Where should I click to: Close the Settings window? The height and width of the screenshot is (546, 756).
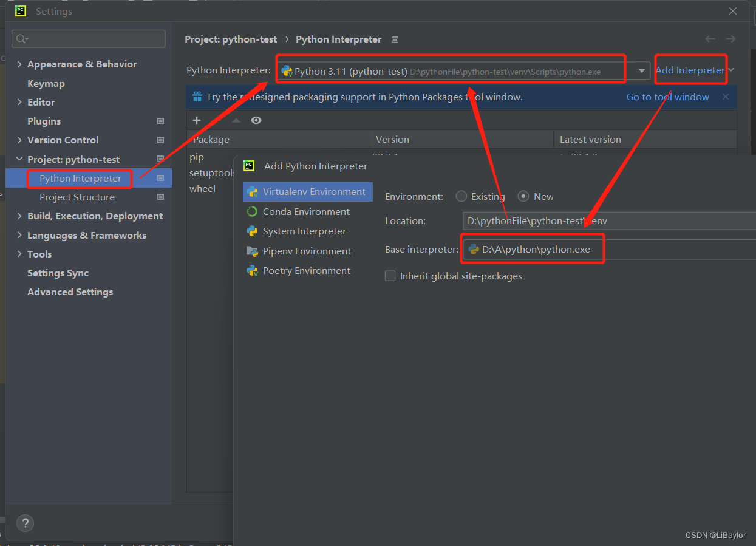coord(733,11)
